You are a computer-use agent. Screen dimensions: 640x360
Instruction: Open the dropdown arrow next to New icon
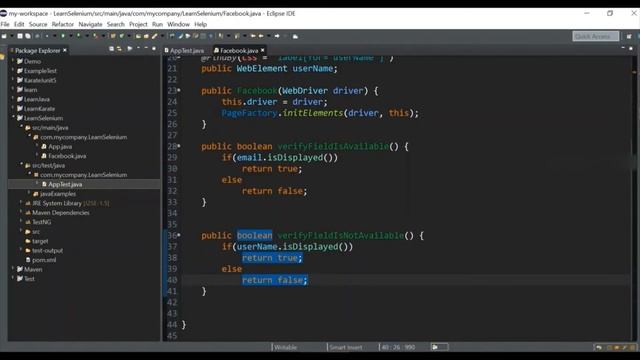pos(12,36)
